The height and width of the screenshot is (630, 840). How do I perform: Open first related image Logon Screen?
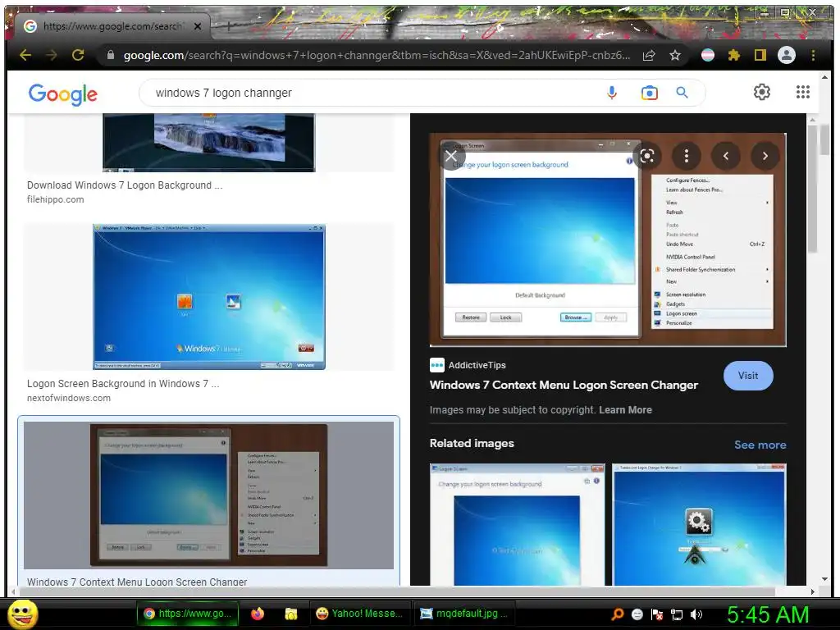(x=517, y=524)
